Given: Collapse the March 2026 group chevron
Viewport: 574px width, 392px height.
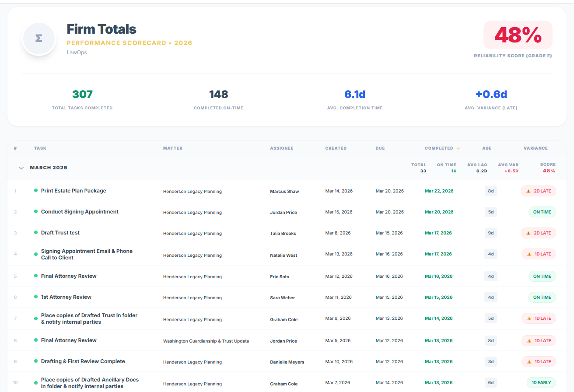Looking at the screenshot, I should click(21, 168).
